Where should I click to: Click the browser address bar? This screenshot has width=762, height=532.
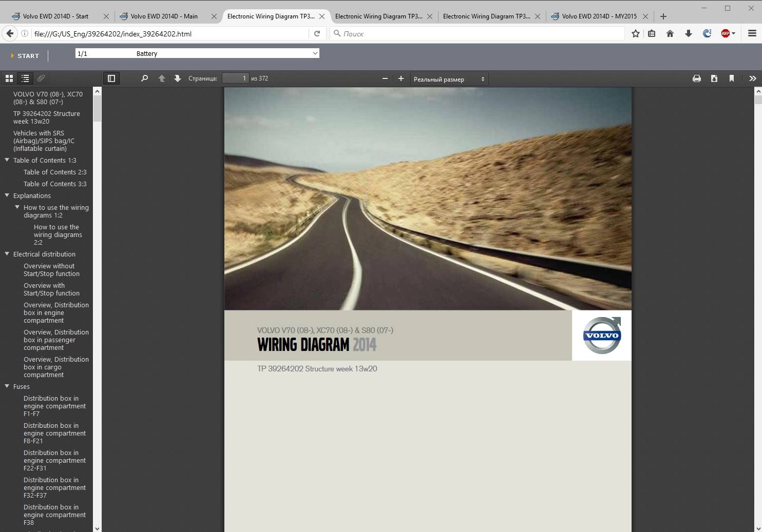pos(169,33)
